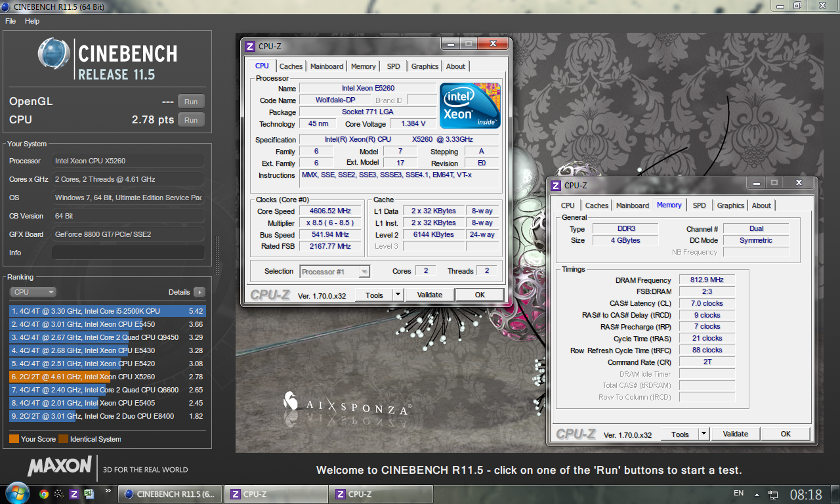
Task: Click DRAM Frequency value 812.9 MHz
Action: point(707,280)
